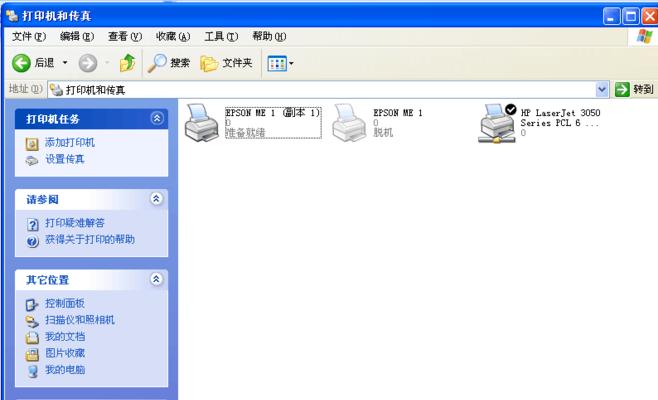658x400 pixels.
Task: Click the My Computer icon
Action: (x=32, y=371)
